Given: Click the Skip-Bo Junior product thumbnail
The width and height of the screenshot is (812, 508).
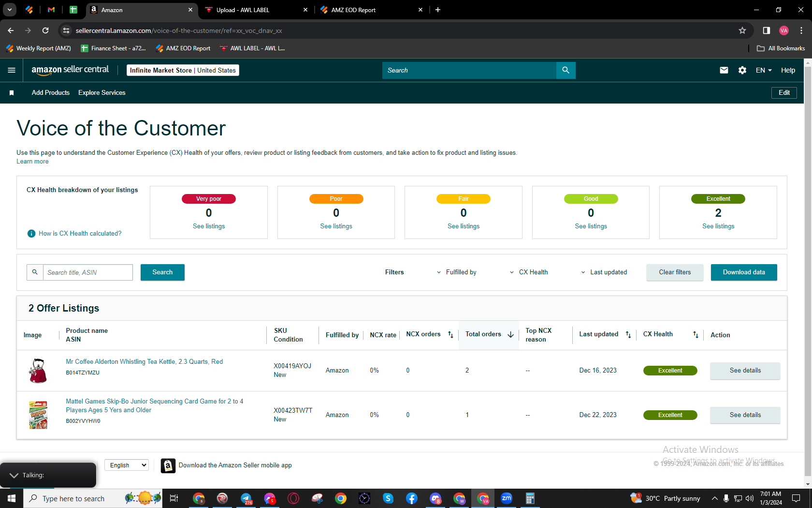Looking at the screenshot, I should 38,415.
